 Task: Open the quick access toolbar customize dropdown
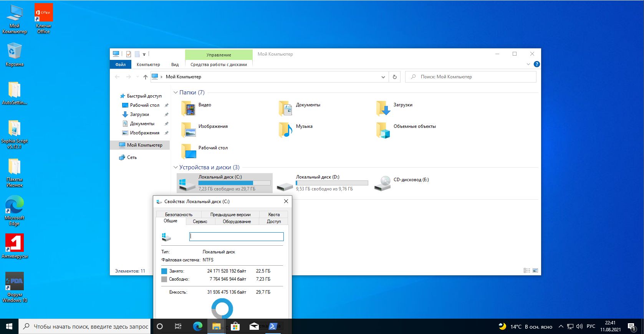(x=144, y=54)
